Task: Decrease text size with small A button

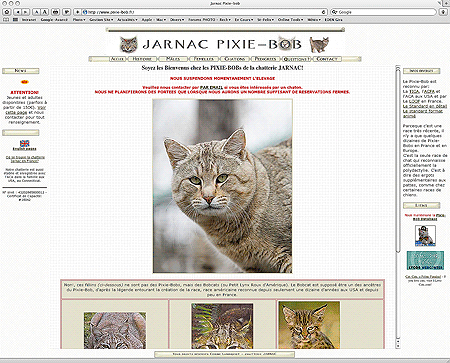Action: (37, 12)
